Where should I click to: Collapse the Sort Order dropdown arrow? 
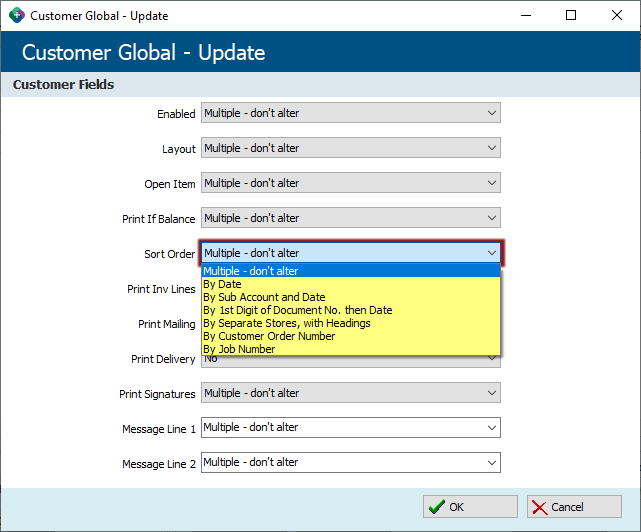click(x=492, y=253)
